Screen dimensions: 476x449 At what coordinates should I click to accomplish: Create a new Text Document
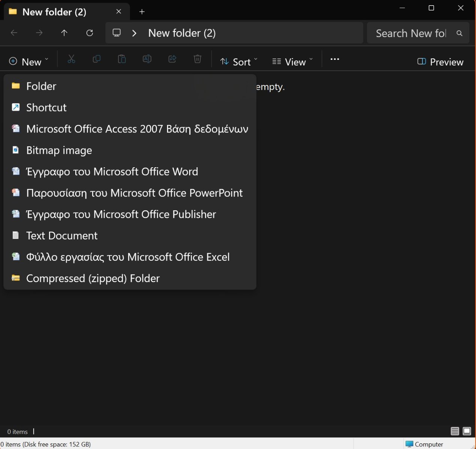click(x=130, y=235)
